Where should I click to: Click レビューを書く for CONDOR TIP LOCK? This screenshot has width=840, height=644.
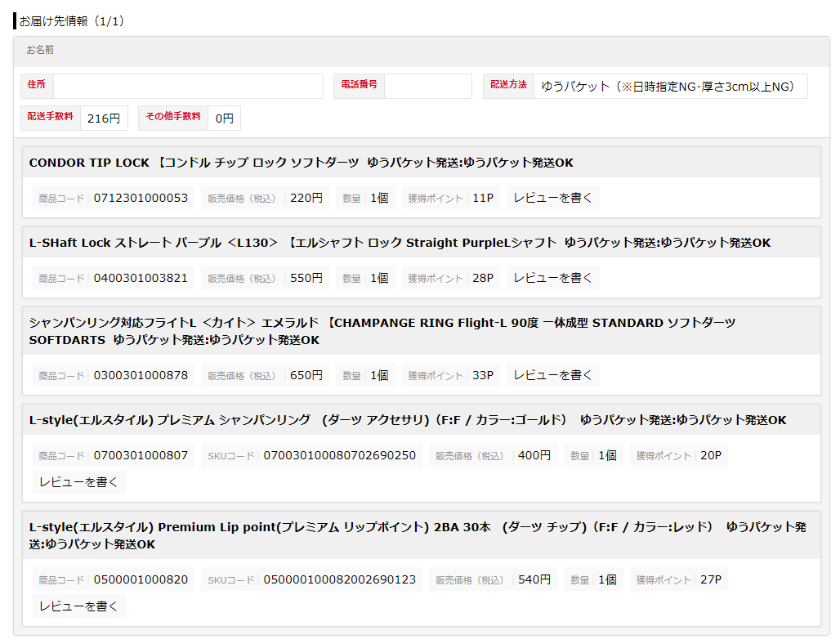click(553, 198)
